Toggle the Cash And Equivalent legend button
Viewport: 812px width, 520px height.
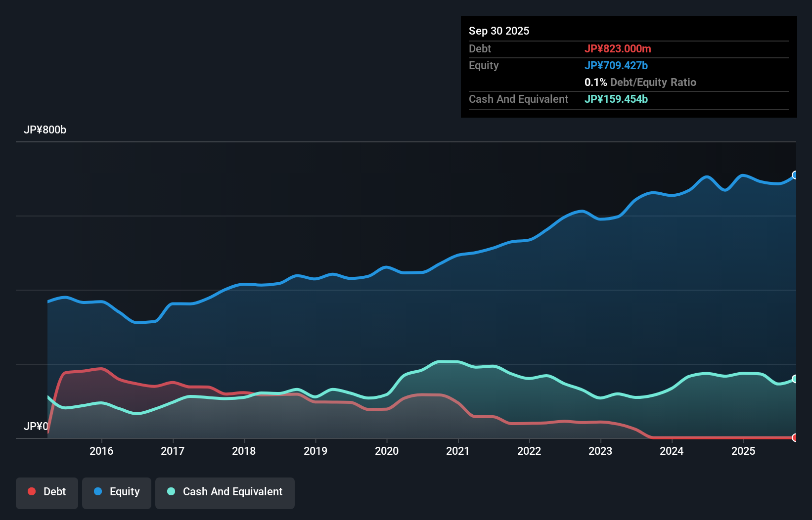click(x=225, y=493)
